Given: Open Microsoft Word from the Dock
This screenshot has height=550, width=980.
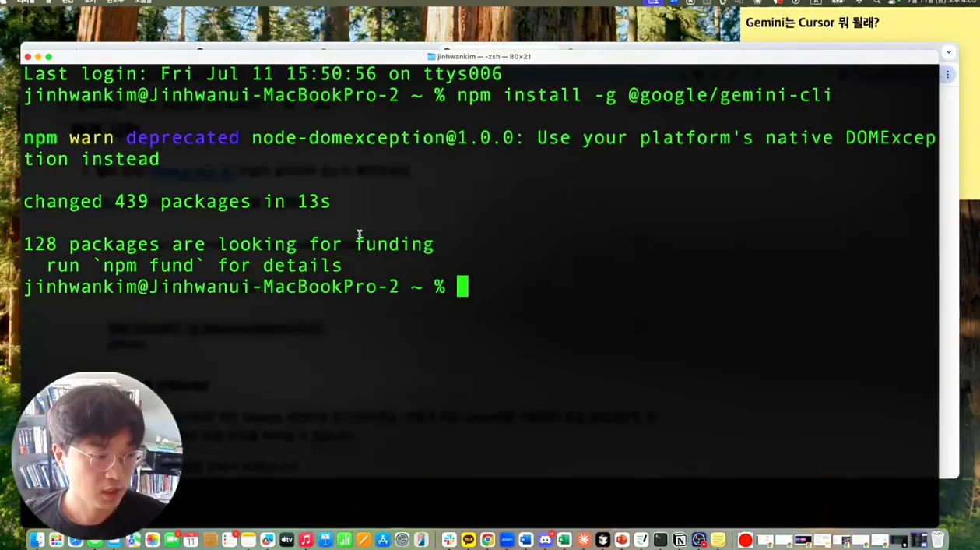Looking at the screenshot, I should tap(526, 540).
